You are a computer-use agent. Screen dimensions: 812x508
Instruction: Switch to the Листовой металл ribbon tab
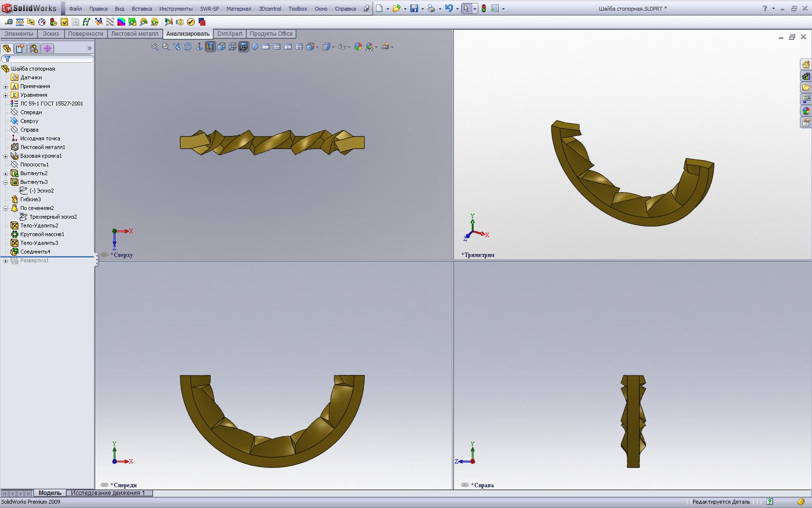[135, 34]
